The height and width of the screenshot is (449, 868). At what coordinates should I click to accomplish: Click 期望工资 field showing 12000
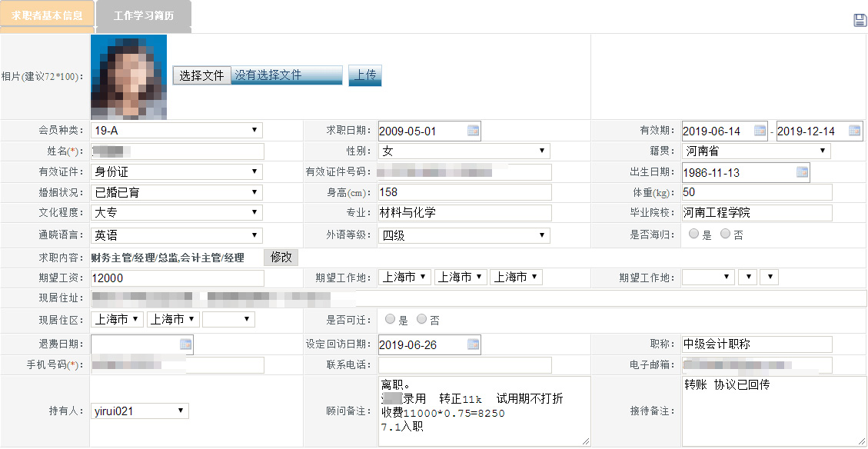(x=178, y=278)
